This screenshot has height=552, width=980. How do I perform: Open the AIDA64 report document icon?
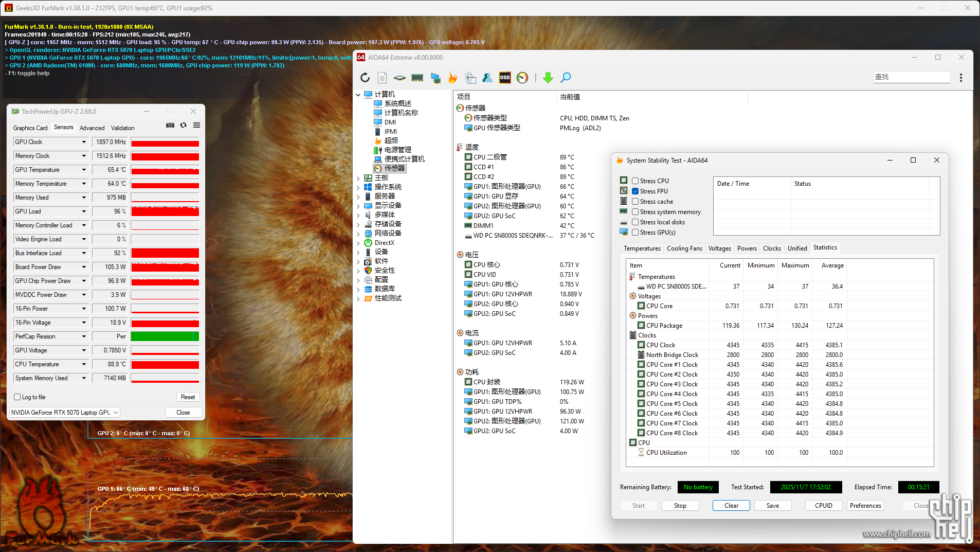[382, 78]
